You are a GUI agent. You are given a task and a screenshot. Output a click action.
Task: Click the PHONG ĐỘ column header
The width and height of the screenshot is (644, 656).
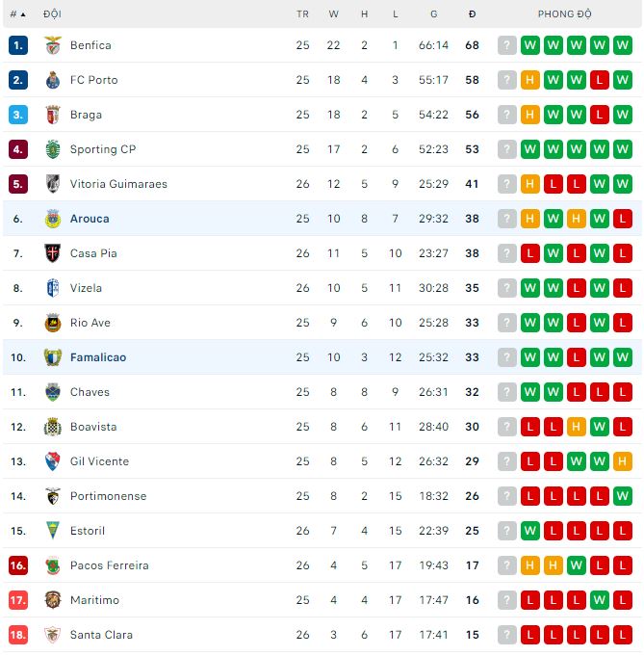[x=565, y=14]
